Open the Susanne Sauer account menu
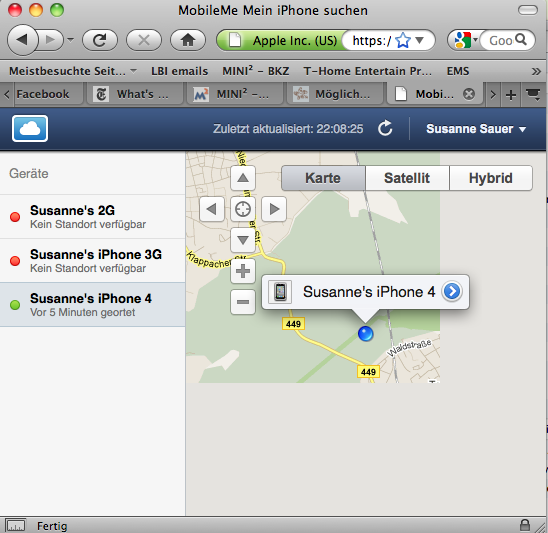548x533 pixels. pyautogui.click(x=476, y=129)
